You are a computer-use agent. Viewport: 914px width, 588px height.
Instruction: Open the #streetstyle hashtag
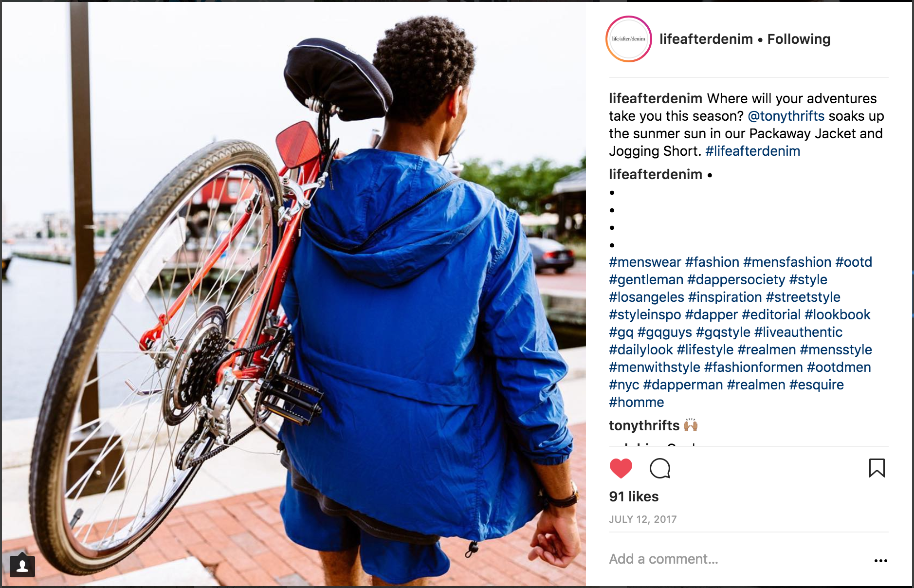click(x=803, y=297)
